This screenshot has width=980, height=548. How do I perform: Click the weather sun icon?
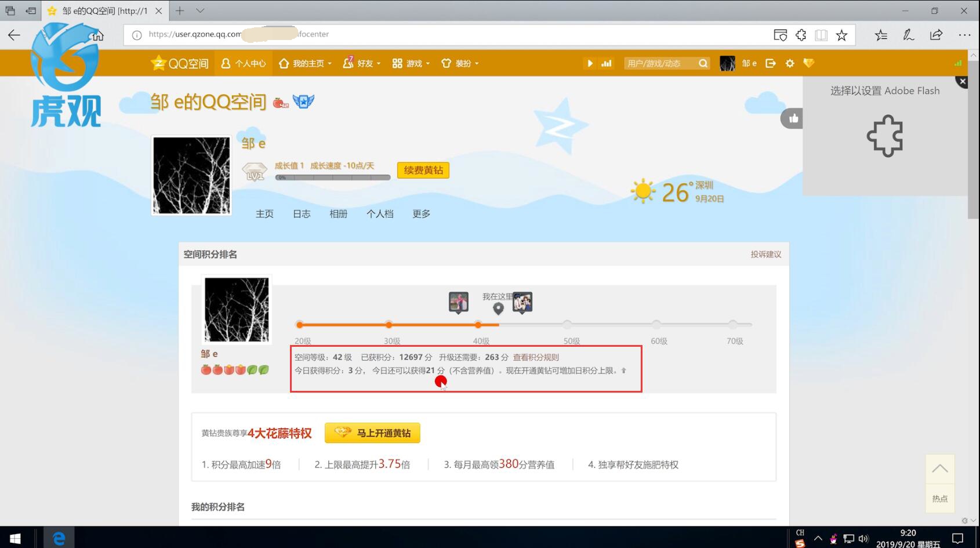[x=643, y=191]
